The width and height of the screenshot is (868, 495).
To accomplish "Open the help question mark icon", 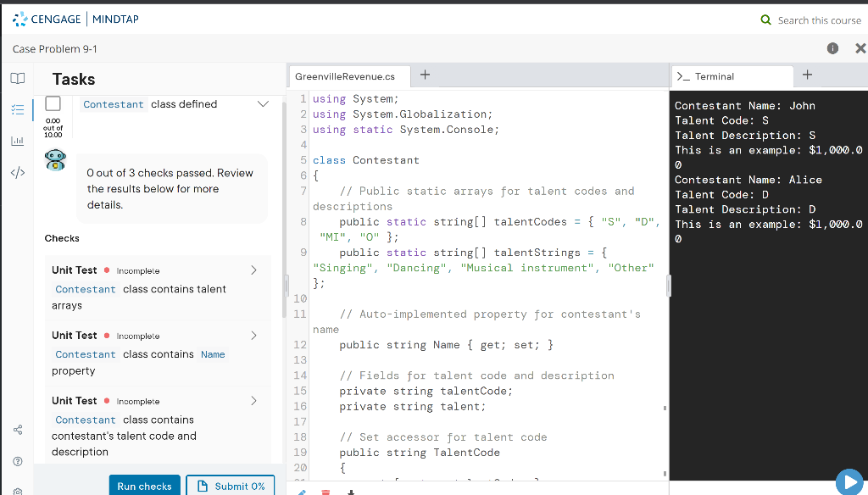I will (18, 461).
